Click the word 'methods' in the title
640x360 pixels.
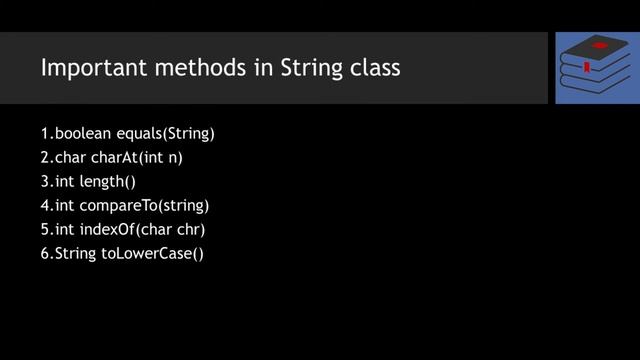200,68
